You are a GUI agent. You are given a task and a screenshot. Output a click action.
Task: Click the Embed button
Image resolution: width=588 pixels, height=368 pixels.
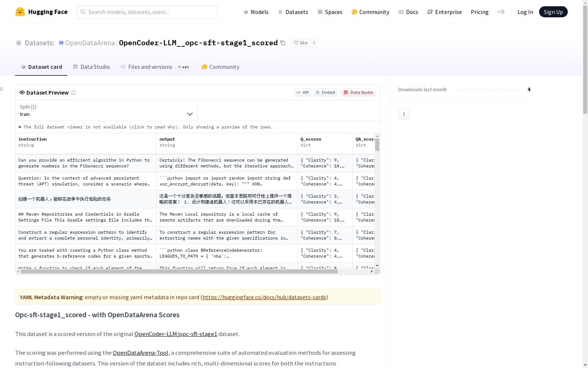click(x=325, y=92)
